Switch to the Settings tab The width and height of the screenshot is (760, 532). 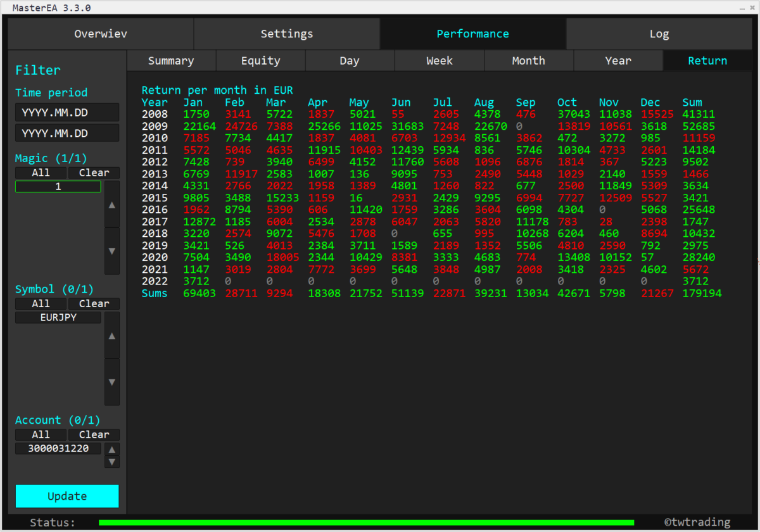pos(286,34)
